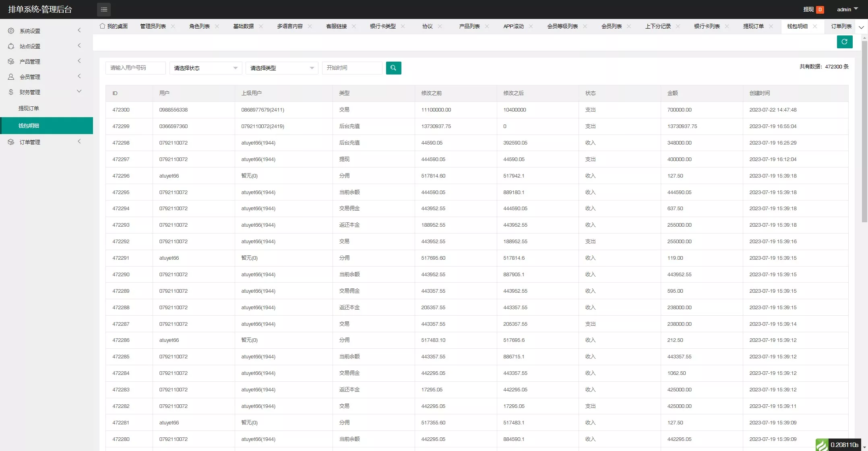Image resolution: width=868 pixels, height=451 pixels.
Task: Collapse the 财务管理 sidebar section
Action: point(79,91)
